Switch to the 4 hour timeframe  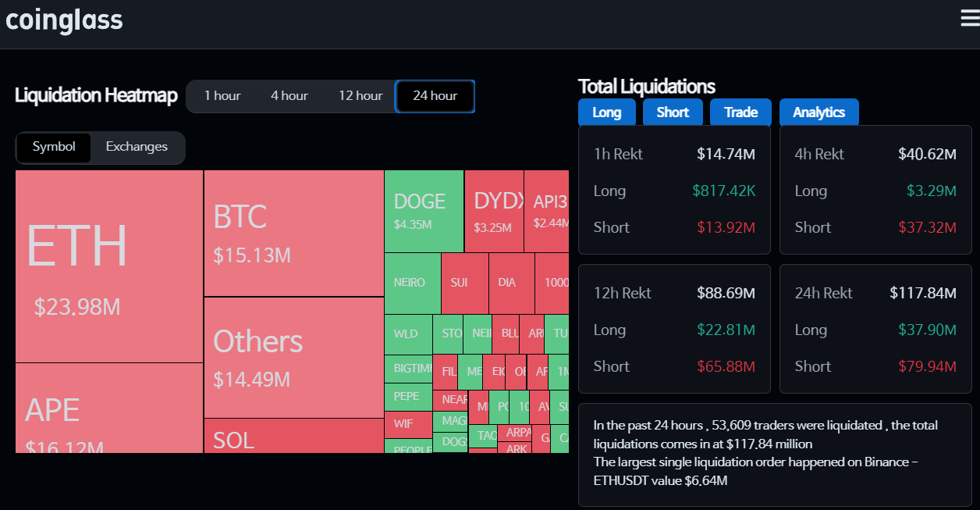pyautogui.click(x=289, y=96)
